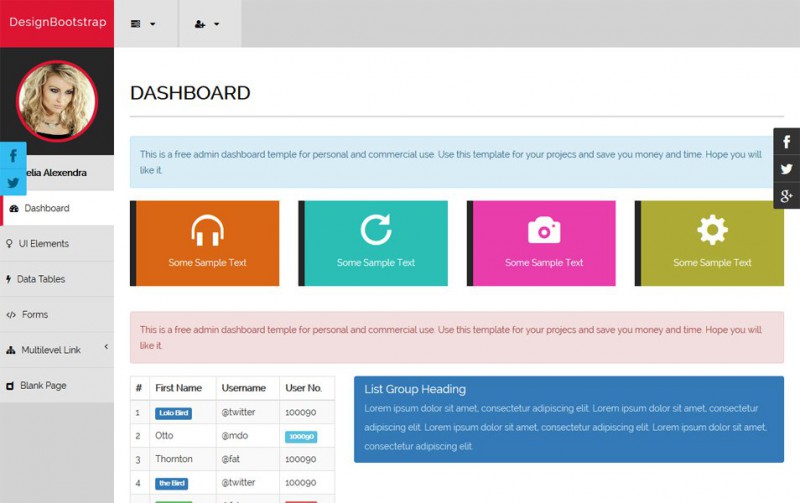Open Facebook from the right social bar
The image size is (800, 503).
[x=787, y=142]
